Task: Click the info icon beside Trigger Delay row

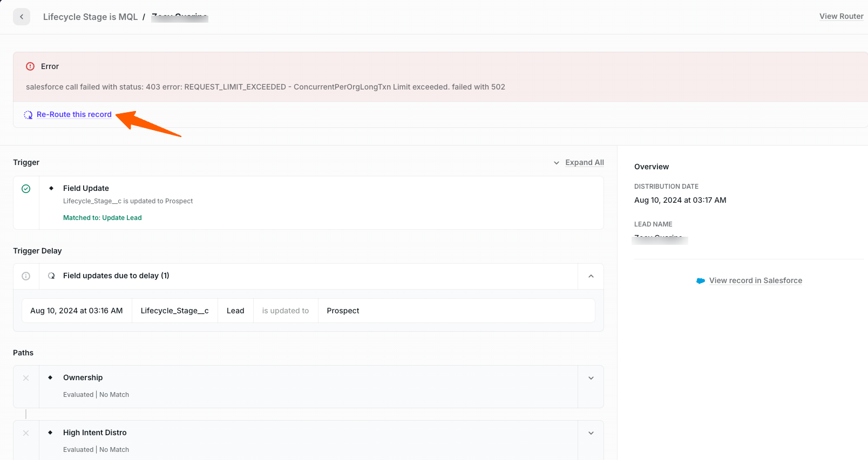Action: click(x=26, y=276)
